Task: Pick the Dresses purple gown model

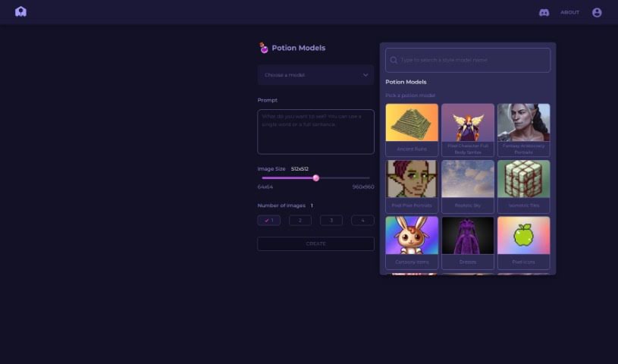Action: [468, 243]
